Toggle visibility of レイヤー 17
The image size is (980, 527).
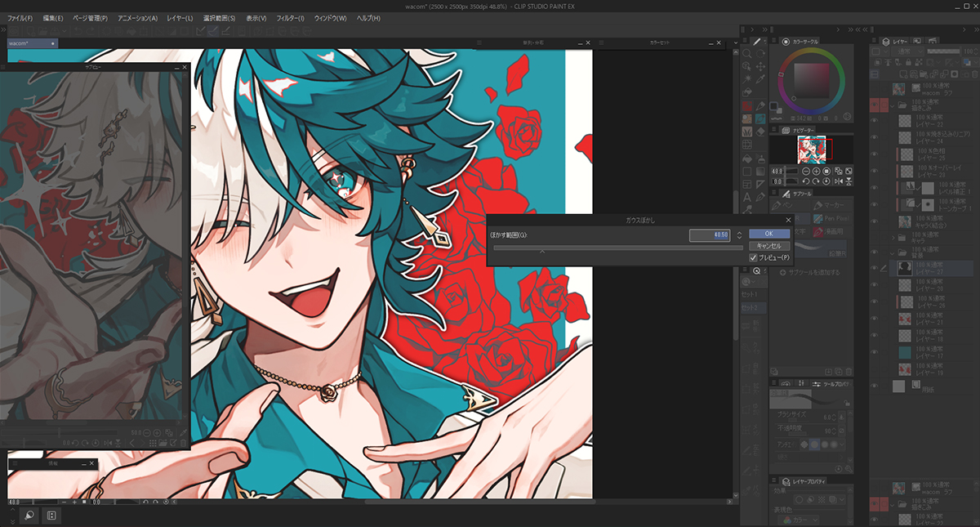[874, 351]
